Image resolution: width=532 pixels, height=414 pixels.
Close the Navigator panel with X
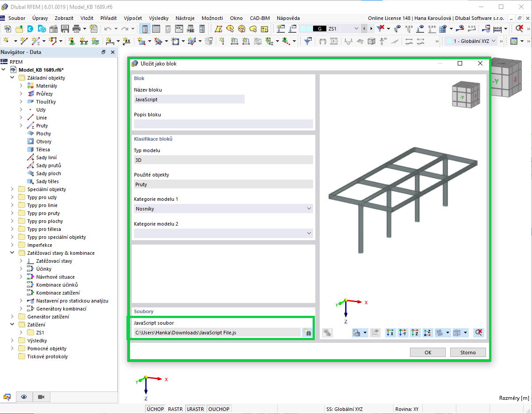[x=113, y=52]
